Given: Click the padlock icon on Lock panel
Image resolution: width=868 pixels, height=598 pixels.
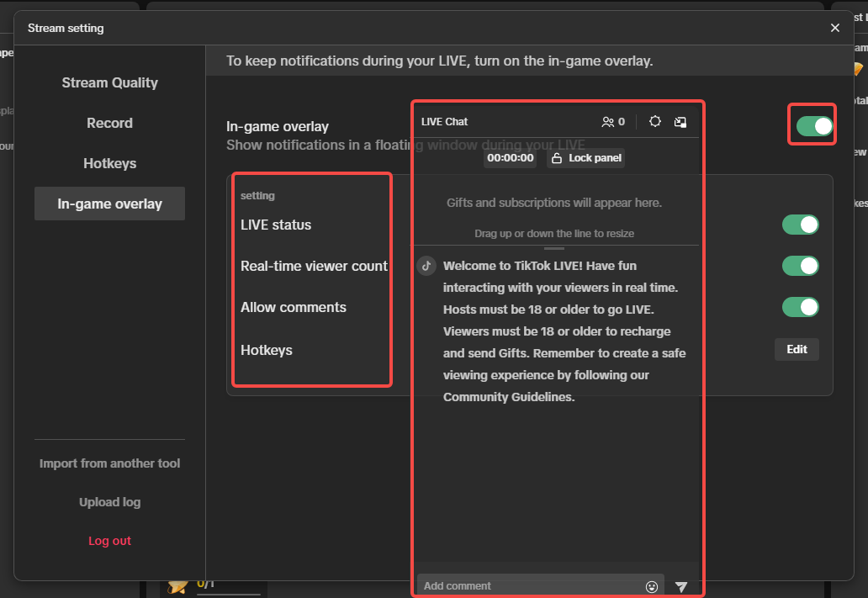Looking at the screenshot, I should coord(557,158).
